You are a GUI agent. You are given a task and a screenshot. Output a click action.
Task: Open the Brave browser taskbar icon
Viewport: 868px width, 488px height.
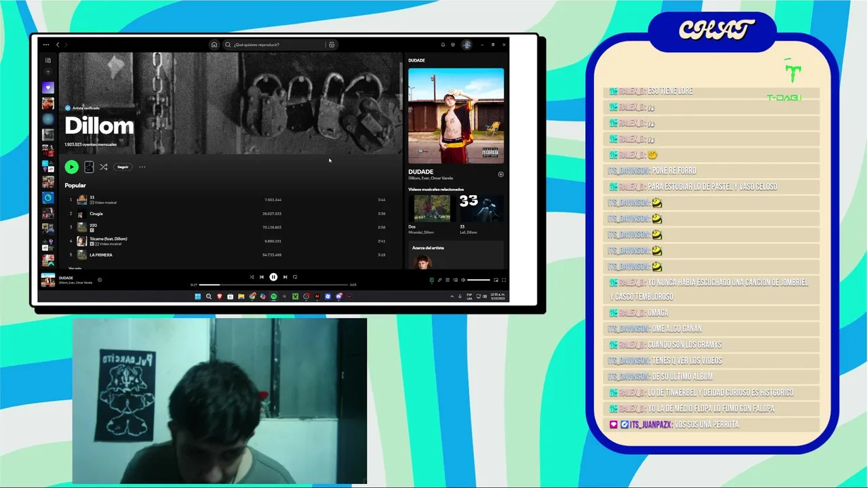[x=220, y=296]
